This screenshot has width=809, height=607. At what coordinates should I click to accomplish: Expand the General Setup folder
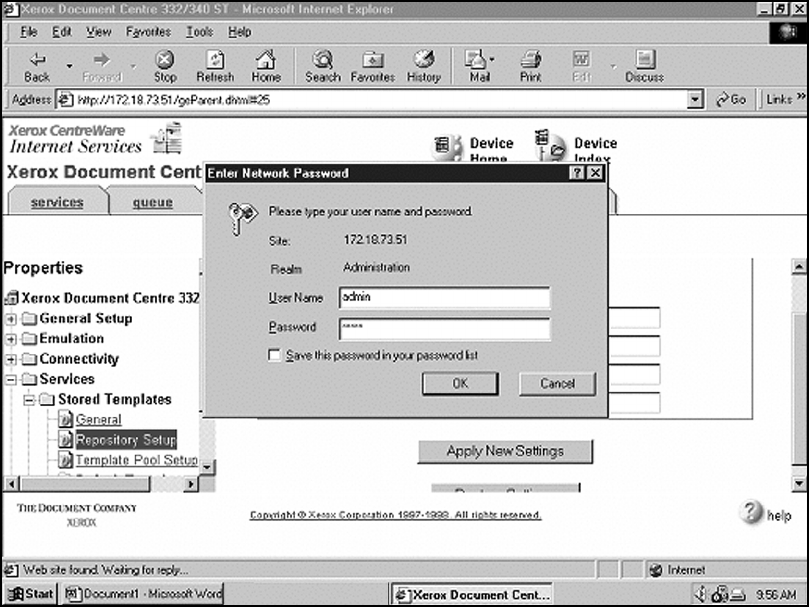tap(11, 319)
